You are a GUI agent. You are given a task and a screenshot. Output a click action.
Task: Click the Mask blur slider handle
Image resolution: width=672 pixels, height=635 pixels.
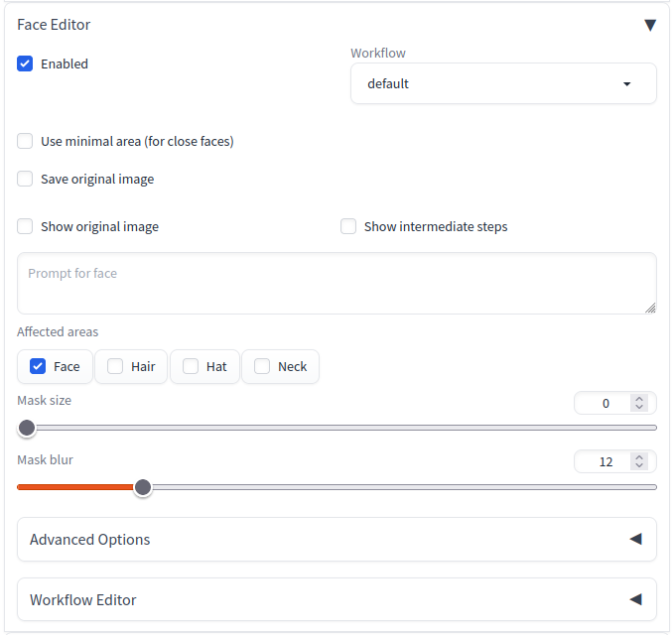(143, 487)
